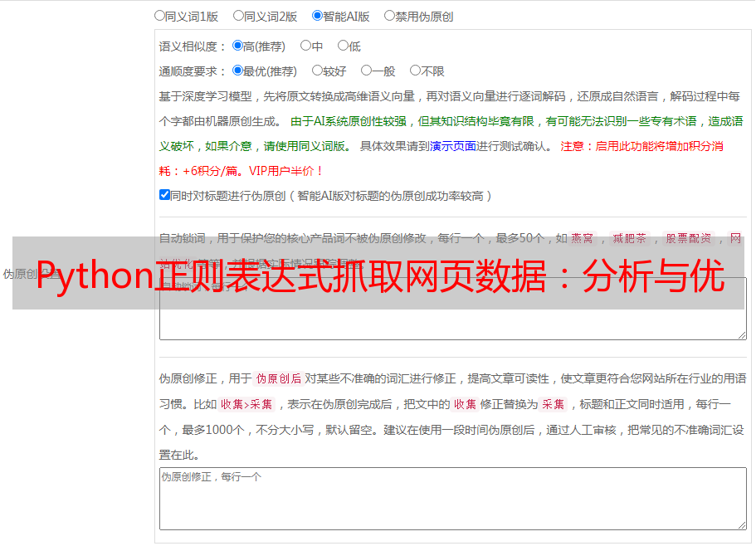This screenshot has width=756, height=546.
Task: Click the 伪原创后 highlighted tag
Action: 279,378
